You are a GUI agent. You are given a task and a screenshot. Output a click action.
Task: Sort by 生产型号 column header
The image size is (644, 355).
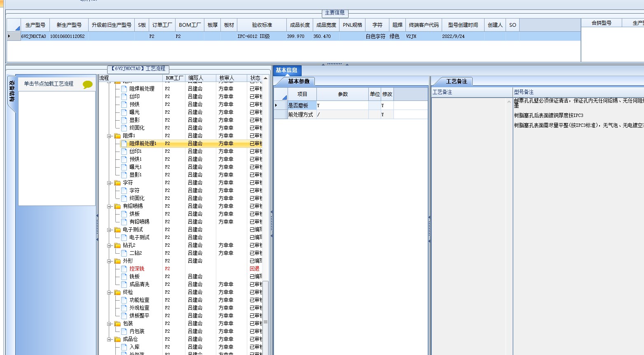35,25
